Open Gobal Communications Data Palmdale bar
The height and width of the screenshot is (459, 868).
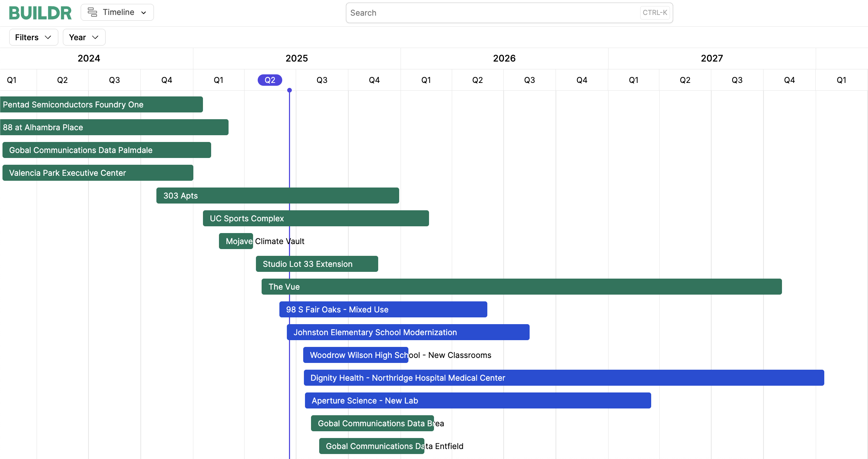[x=107, y=150]
